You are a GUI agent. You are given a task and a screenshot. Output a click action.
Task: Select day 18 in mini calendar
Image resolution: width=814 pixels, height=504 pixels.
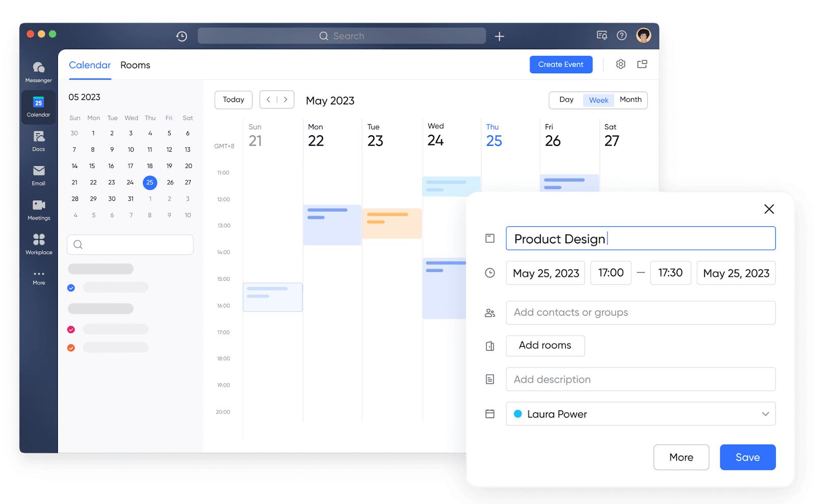pyautogui.click(x=150, y=166)
